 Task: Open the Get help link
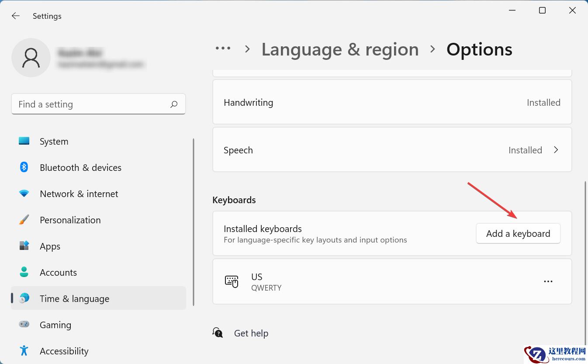(x=251, y=333)
